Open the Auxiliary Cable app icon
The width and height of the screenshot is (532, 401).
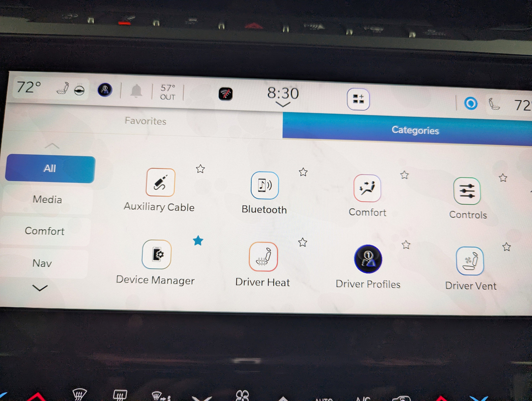pyautogui.click(x=160, y=182)
